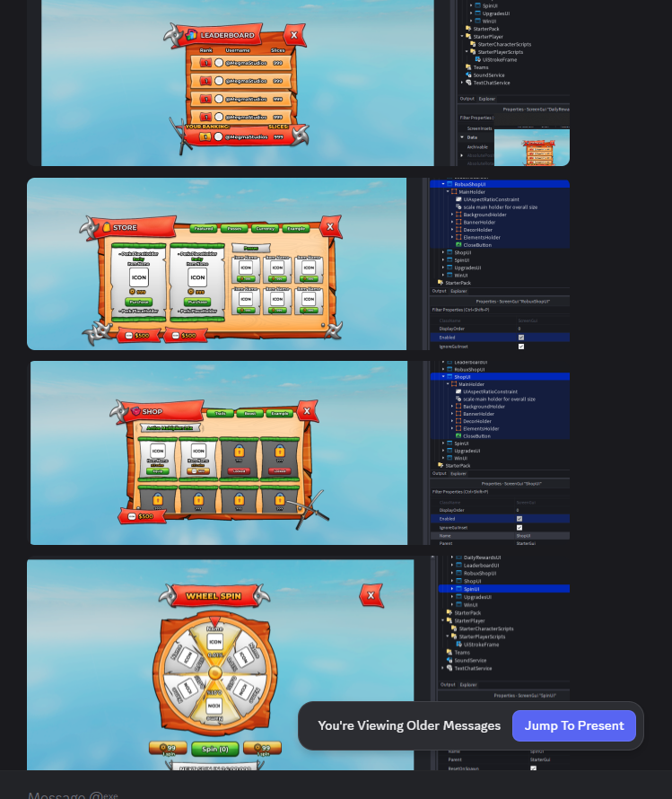Click the SoundService icon in the Spin screenshot

click(449, 661)
